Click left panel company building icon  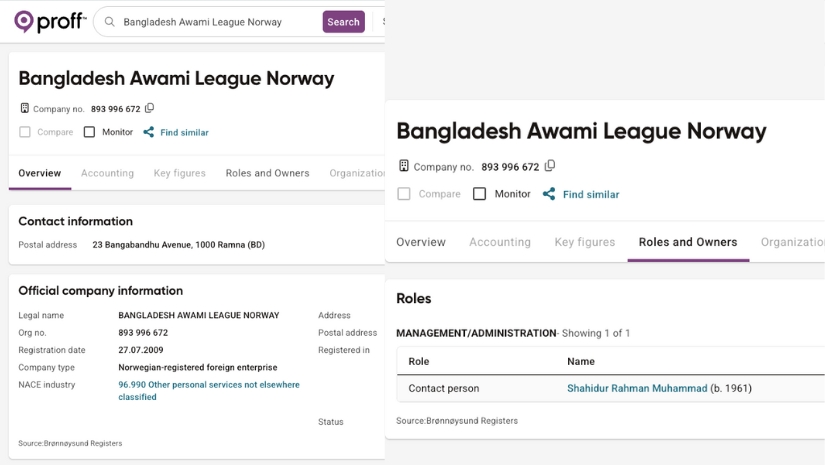point(25,108)
